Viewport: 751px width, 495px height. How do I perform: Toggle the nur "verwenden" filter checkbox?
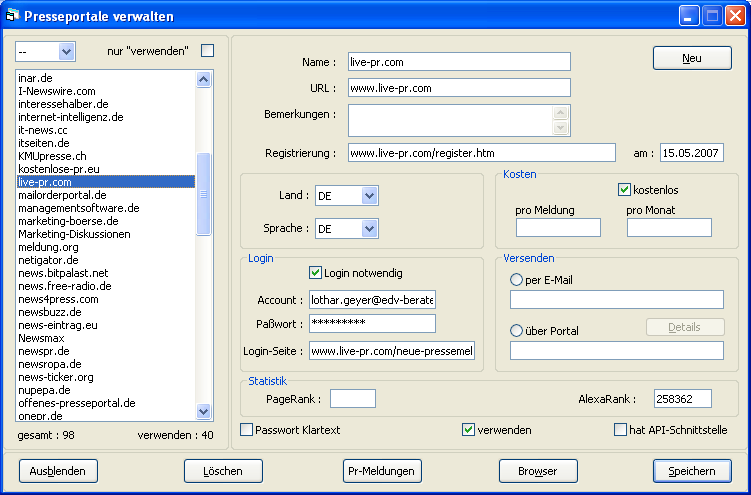[x=208, y=51]
